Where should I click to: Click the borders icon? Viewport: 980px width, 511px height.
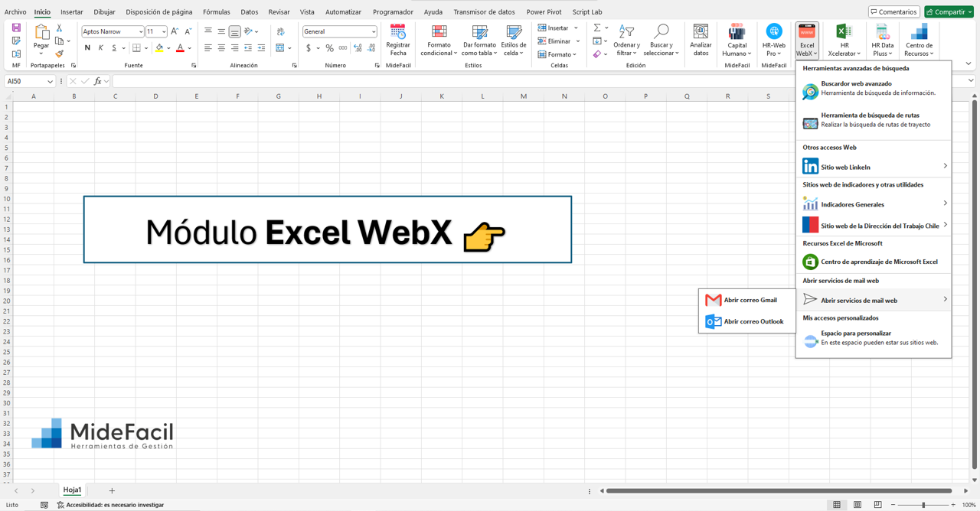[136, 47]
